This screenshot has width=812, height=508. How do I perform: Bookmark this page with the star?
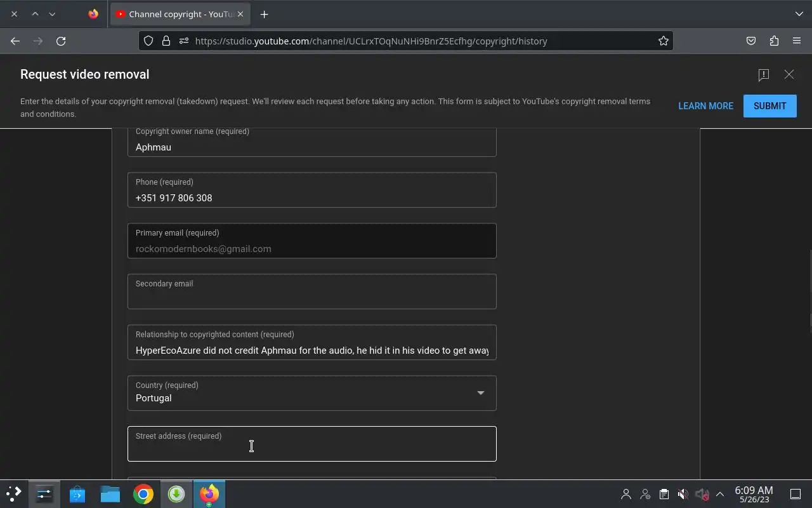tap(663, 41)
